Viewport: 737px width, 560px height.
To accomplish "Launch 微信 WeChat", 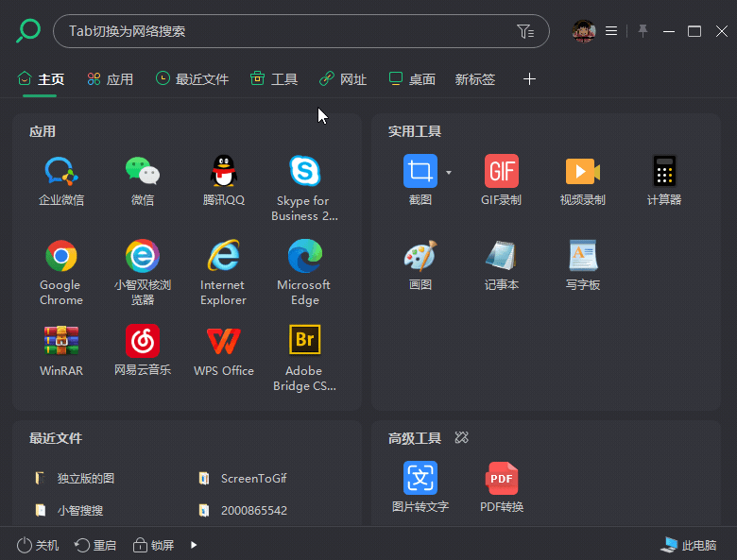I will click(x=143, y=180).
